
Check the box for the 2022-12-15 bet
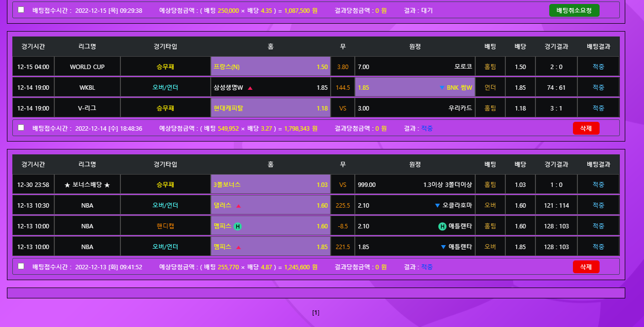tap(21, 10)
